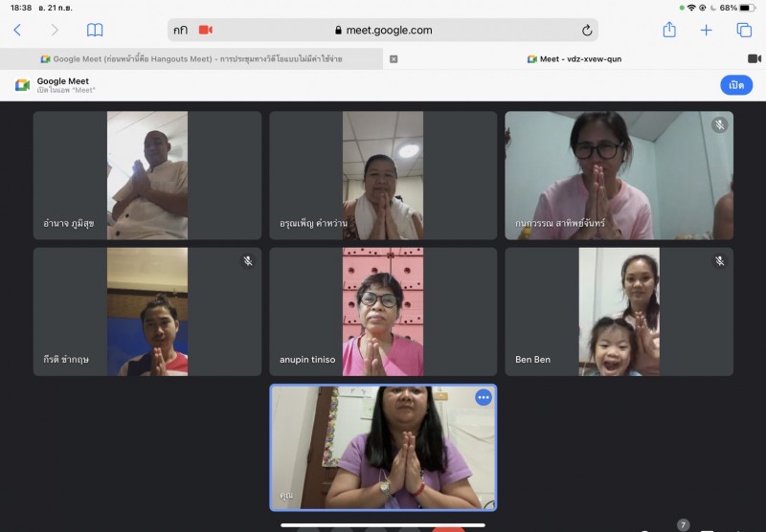This screenshot has height=532, width=766.
Task: Close the Meet - vdz-xvew-qun tab
Action: [x=394, y=58]
